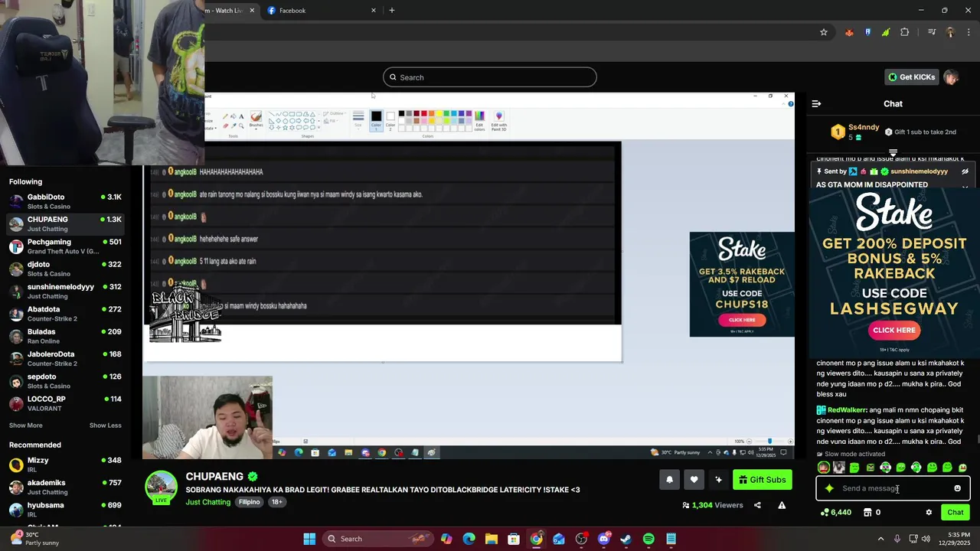Bookmark this page with the star icon
Viewport: 980px width, 551px height.
[824, 32]
